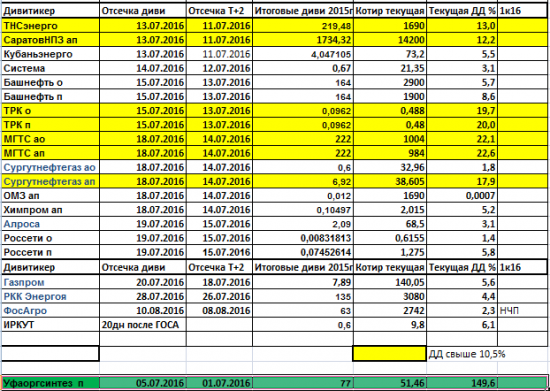The image size is (550, 391).
Task: Select the ТРК п quote 0,48 cell
Action: coord(390,125)
